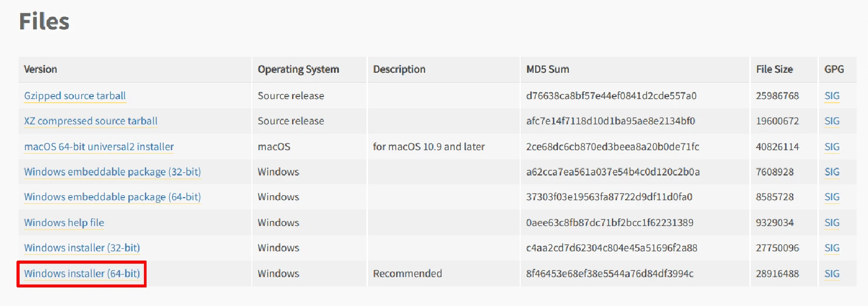Screen dimensions: 868x306
Task: Click the Version column header
Action: pos(41,70)
